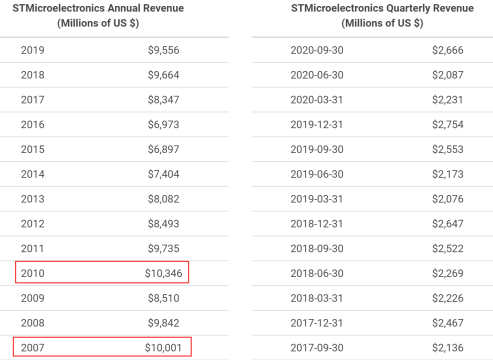
Task: Click the $2,754 value for 2019-12-31
Action: tap(448, 125)
